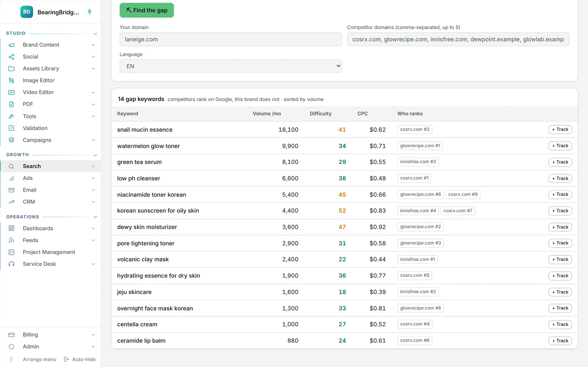The image size is (588, 368).
Task: Click the Dashboards grid icon
Action: tap(11, 228)
